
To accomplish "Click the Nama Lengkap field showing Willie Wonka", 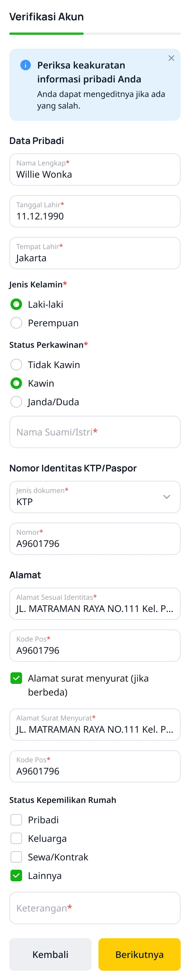I will click(x=95, y=170).
